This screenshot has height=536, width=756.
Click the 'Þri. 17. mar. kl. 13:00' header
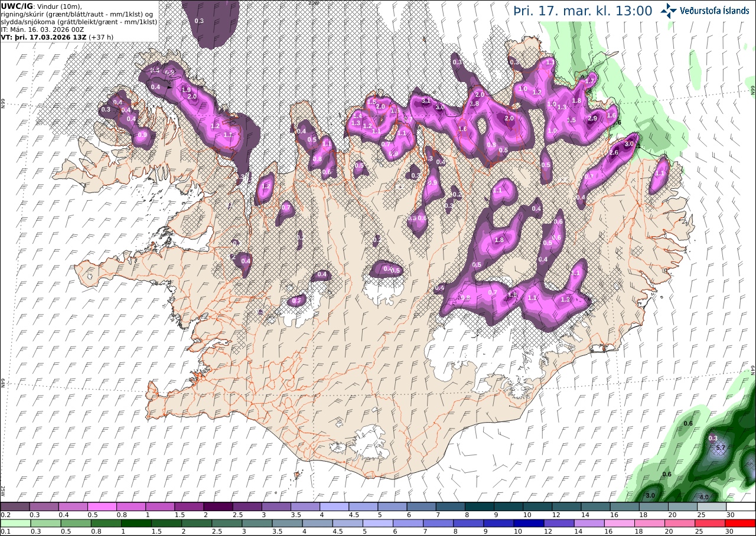coord(582,11)
